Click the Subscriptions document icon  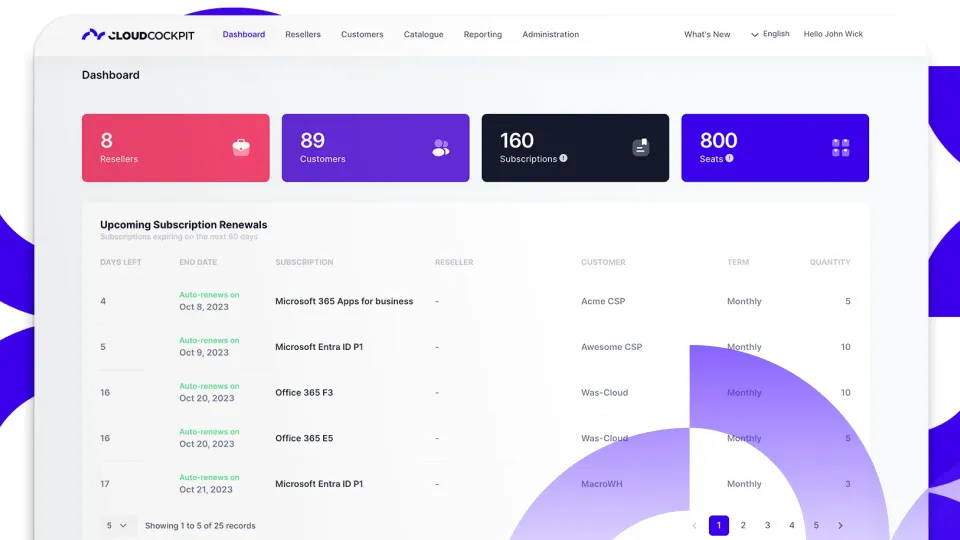641,148
